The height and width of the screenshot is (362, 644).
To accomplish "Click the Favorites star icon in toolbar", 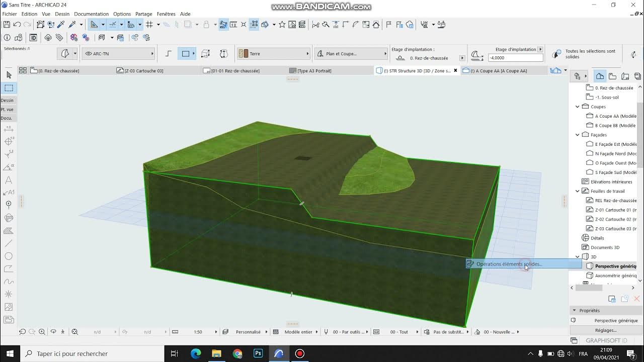I will (x=282, y=24).
